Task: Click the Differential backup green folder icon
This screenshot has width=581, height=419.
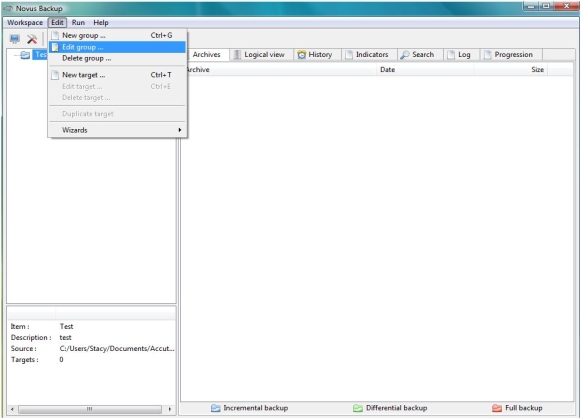Action: 358,408
